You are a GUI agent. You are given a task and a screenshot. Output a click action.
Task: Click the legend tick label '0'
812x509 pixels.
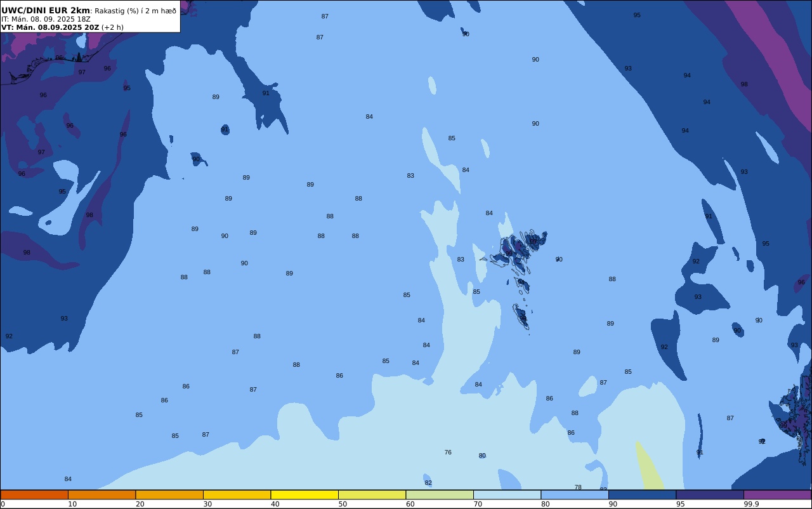pos(3,504)
